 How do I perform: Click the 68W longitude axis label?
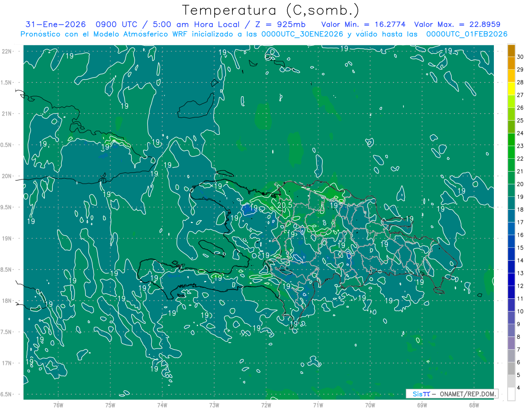[x=473, y=405]
